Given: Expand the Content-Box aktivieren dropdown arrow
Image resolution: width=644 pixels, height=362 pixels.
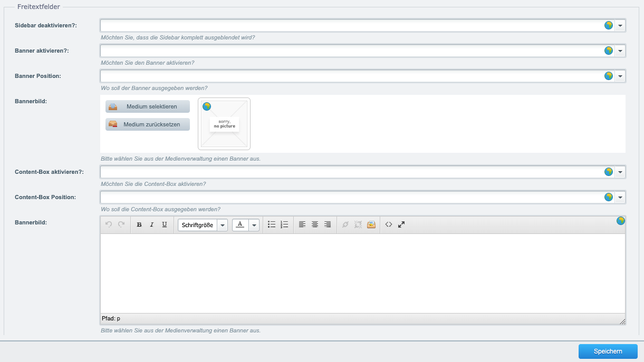Looking at the screenshot, I should pos(620,172).
